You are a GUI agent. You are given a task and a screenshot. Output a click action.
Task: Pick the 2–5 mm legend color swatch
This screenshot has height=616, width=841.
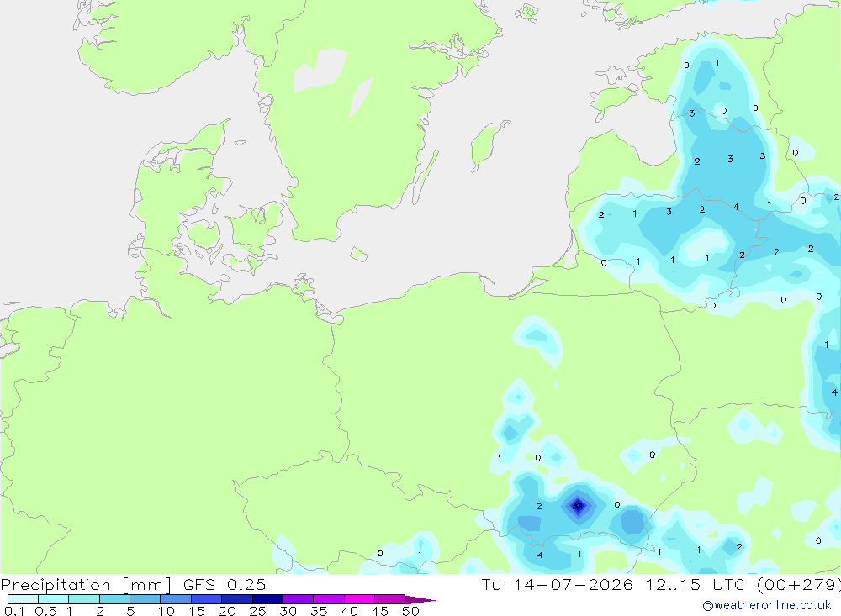[114, 599]
